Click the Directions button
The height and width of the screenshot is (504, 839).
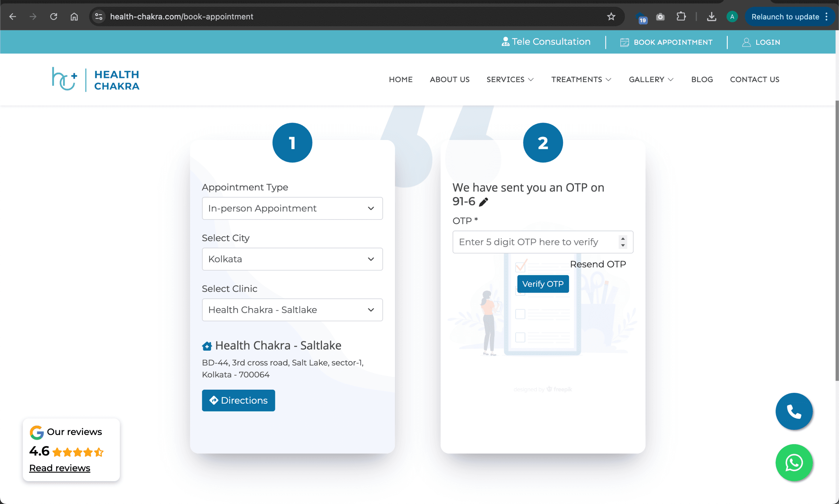[x=238, y=400]
